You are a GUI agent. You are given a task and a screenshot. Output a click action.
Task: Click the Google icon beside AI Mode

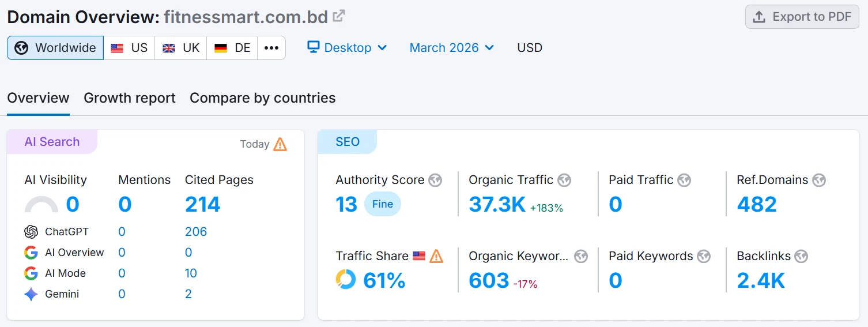(x=31, y=273)
